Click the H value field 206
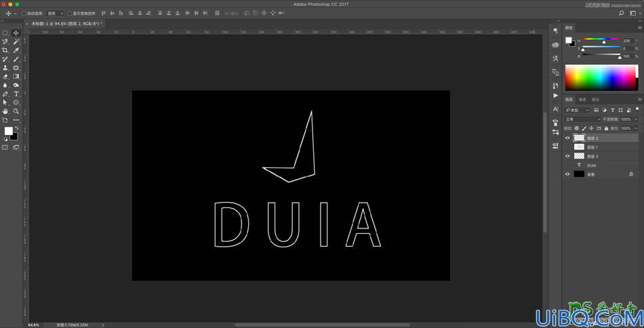The image size is (644, 328). pos(628,41)
